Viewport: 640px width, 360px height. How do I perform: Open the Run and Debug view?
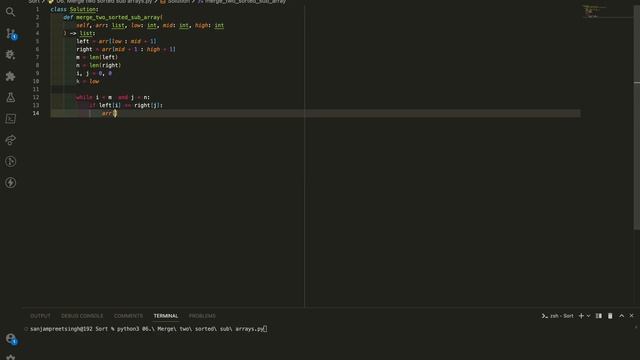click(x=10, y=55)
